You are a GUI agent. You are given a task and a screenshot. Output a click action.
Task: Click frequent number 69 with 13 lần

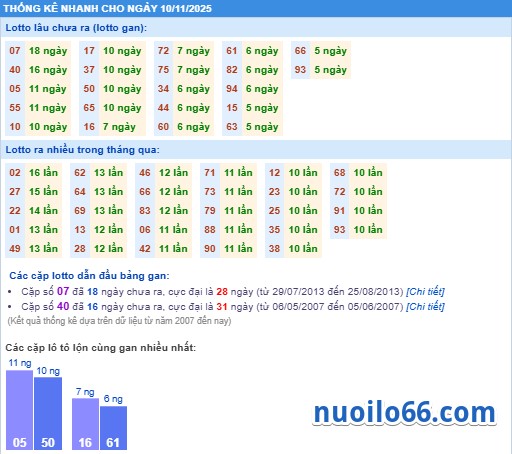(x=80, y=211)
